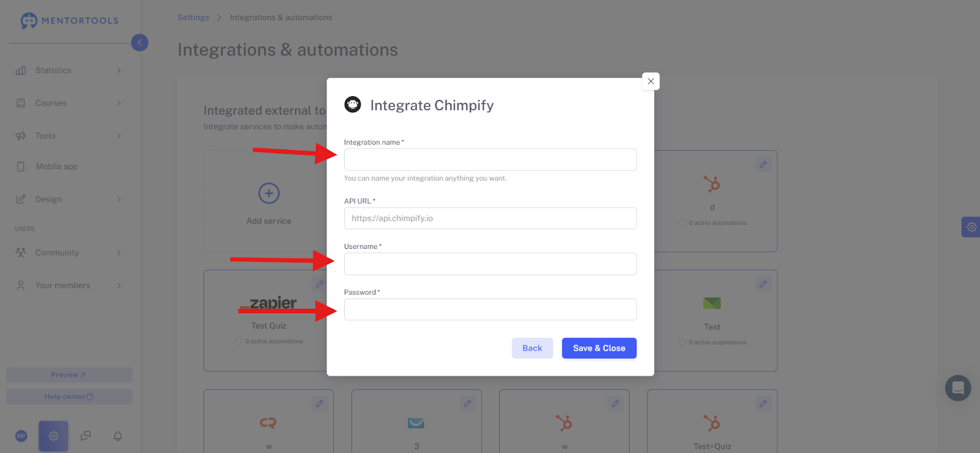This screenshot has width=980, height=453.
Task: Click the plus icon to add service
Action: point(269,193)
